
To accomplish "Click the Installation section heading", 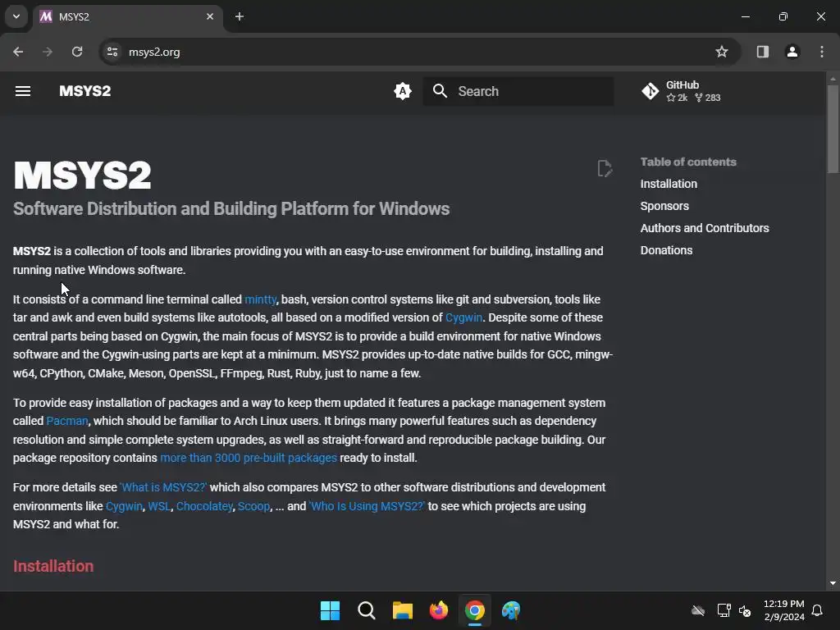I will [x=53, y=566].
